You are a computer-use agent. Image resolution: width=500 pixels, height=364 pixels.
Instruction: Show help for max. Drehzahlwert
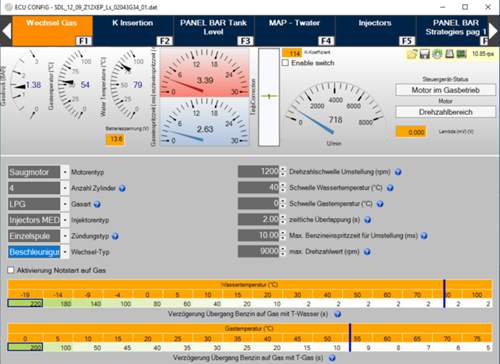[367, 252]
